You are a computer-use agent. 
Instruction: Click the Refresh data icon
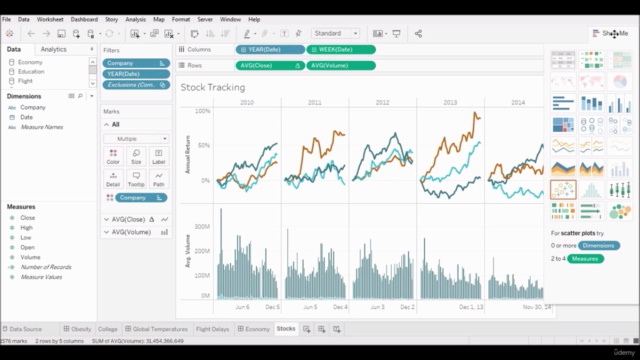click(x=109, y=34)
